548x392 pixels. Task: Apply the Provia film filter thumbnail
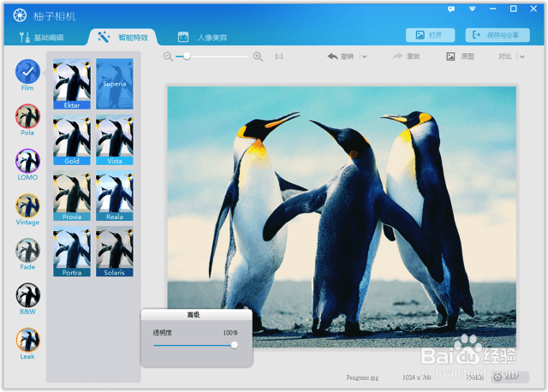tap(72, 196)
